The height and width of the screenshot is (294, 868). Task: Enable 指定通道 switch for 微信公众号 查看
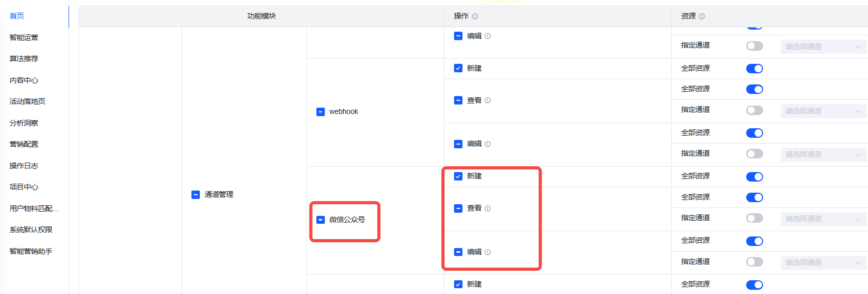[755, 218]
